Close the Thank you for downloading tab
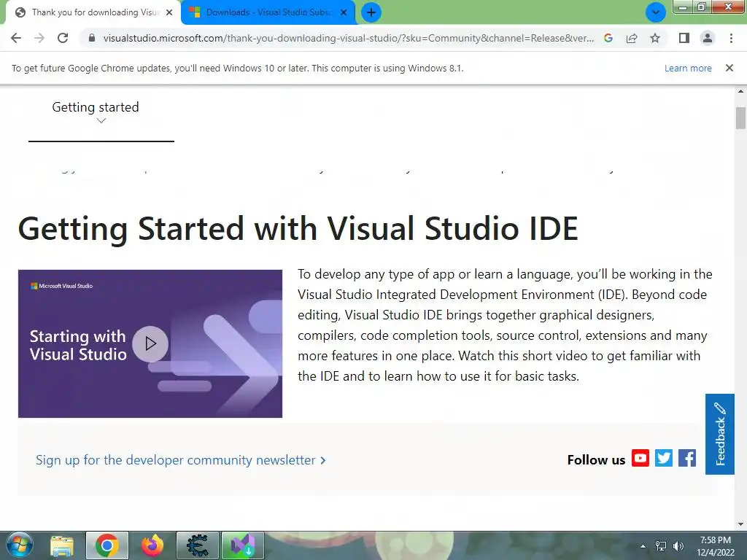Screen dimensions: 747x560 (169, 13)
